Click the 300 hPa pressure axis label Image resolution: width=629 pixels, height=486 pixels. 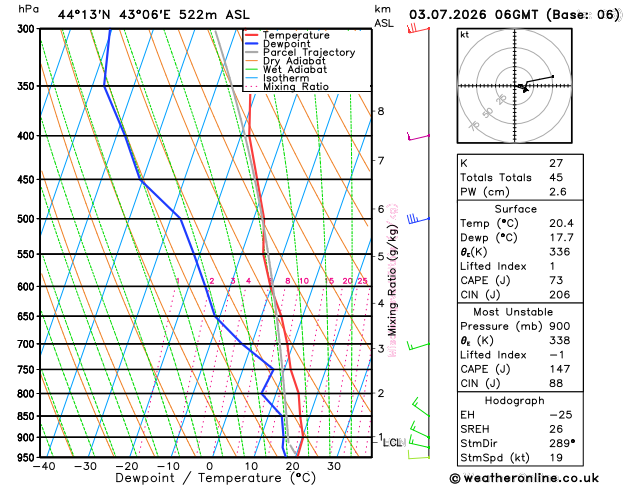(x=28, y=29)
